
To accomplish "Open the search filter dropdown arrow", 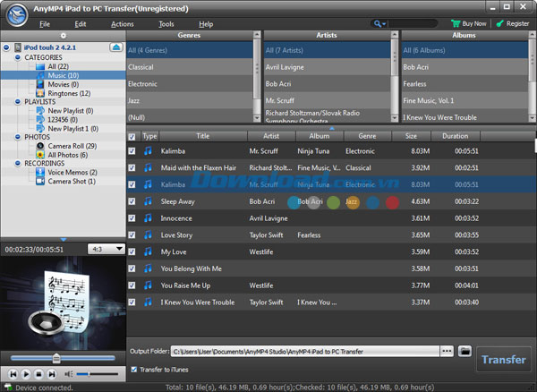I will 385,24.
